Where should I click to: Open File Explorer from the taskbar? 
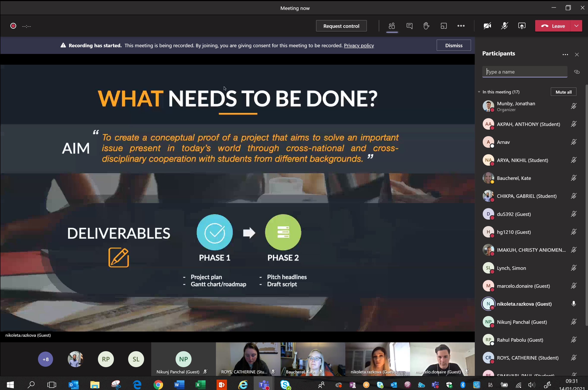pos(94,385)
